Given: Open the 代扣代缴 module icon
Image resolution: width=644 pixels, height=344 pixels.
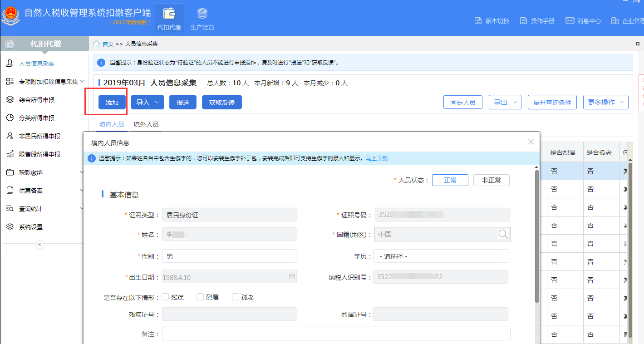Looking at the screenshot, I should pos(169,19).
